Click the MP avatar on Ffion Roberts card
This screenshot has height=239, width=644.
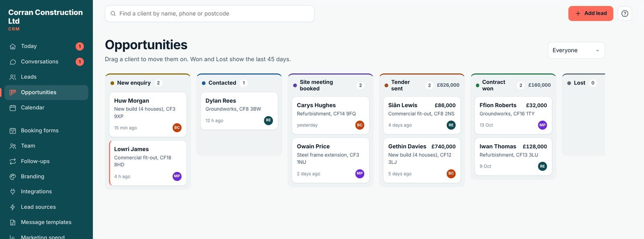[x=543, y=125]
